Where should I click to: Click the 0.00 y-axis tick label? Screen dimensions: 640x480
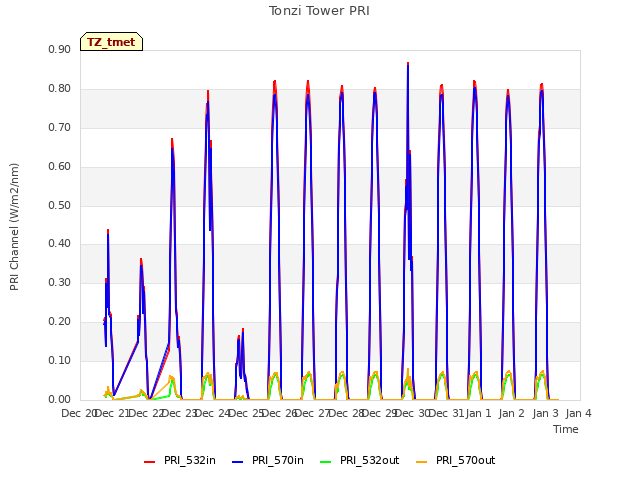tap(60, 400)
